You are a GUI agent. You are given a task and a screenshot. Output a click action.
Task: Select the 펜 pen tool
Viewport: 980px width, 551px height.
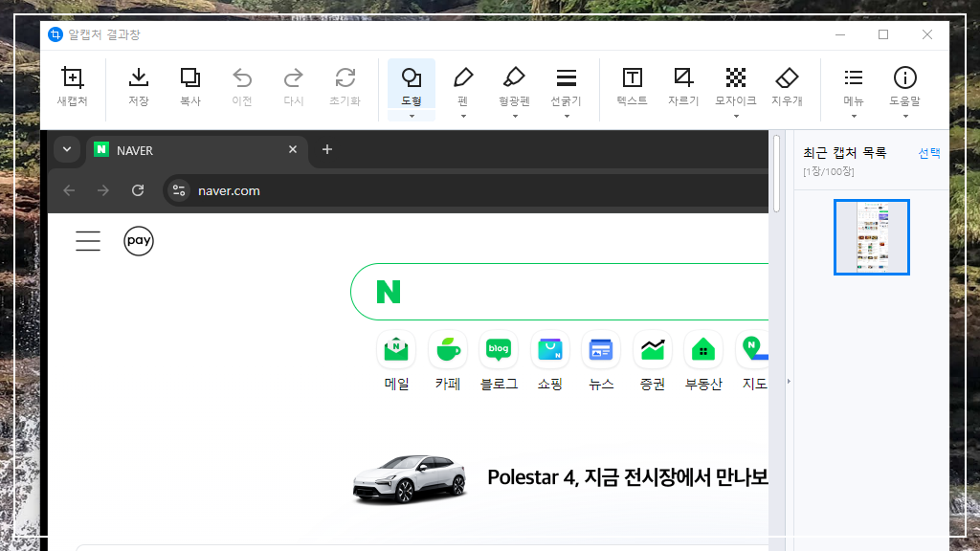(x=463, y=84)
